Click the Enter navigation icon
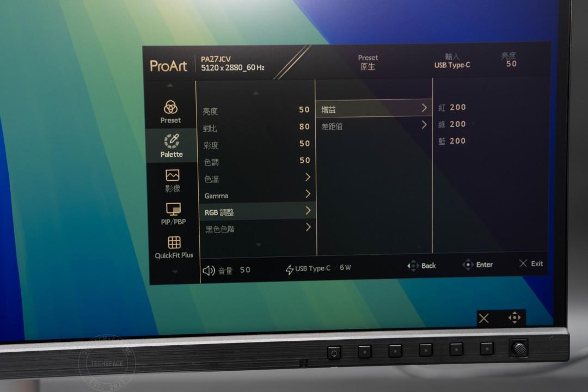Image resolution: width=588 pixels, height=392 pixels. (468, 265)
